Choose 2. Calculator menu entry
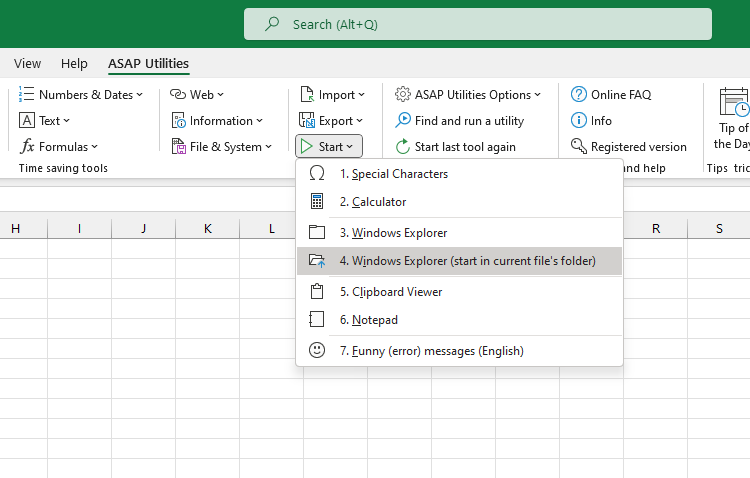This screenshot has width=750, height=478. point(459,201)
